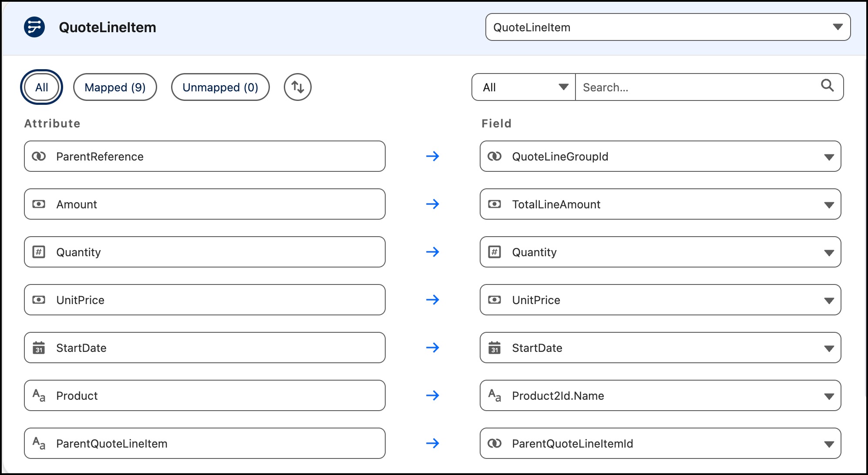Open the ParentQuoteLineItemId field dropdown
Image resolution: width=868 pixels, height=475 pixels.
pos(660,443)
